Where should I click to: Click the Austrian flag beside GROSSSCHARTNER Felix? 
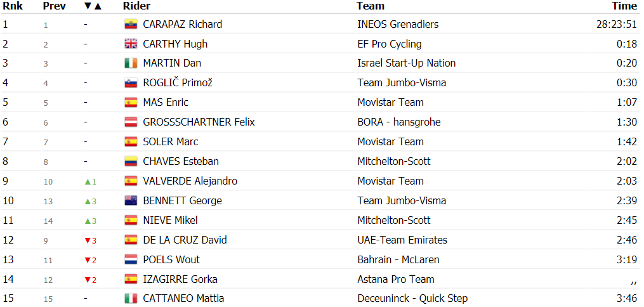coord(131,122)
